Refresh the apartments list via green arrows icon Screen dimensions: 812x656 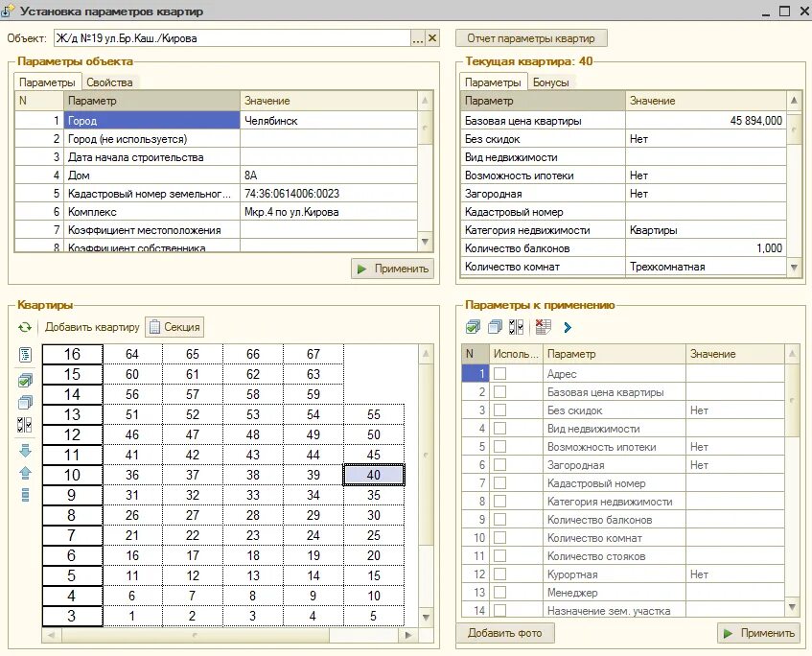(24, 327)
